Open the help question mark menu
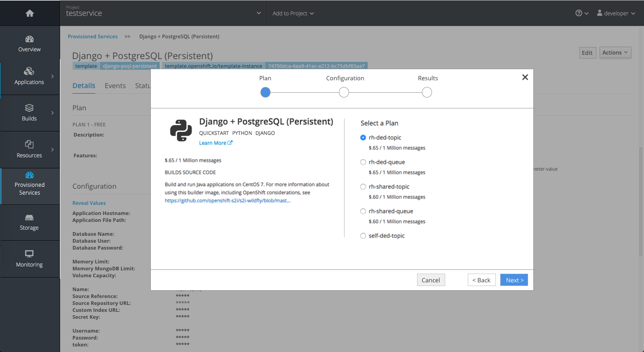The width and height of the screenshot is (644, 352). pos(582,13)
